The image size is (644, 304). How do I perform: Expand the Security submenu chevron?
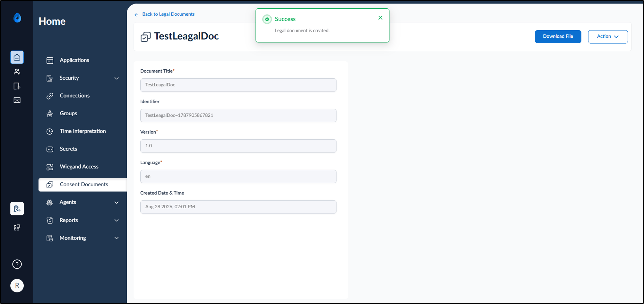coord(117,78)
